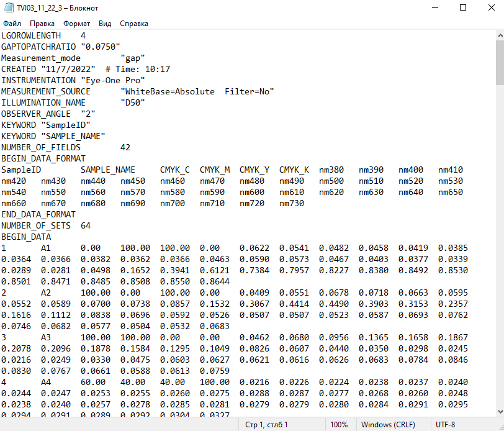Click the Filter=No" text
Screen dimensions: 504x431
250,91
